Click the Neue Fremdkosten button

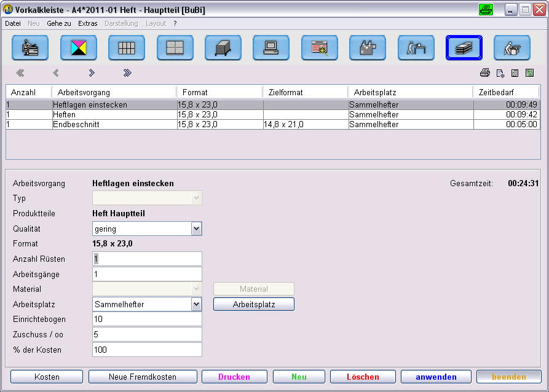(x=143, y=377)
